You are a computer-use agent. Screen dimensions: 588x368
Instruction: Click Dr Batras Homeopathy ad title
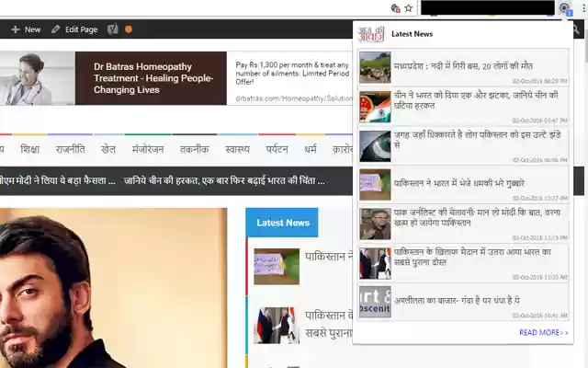tap(153, 78)
